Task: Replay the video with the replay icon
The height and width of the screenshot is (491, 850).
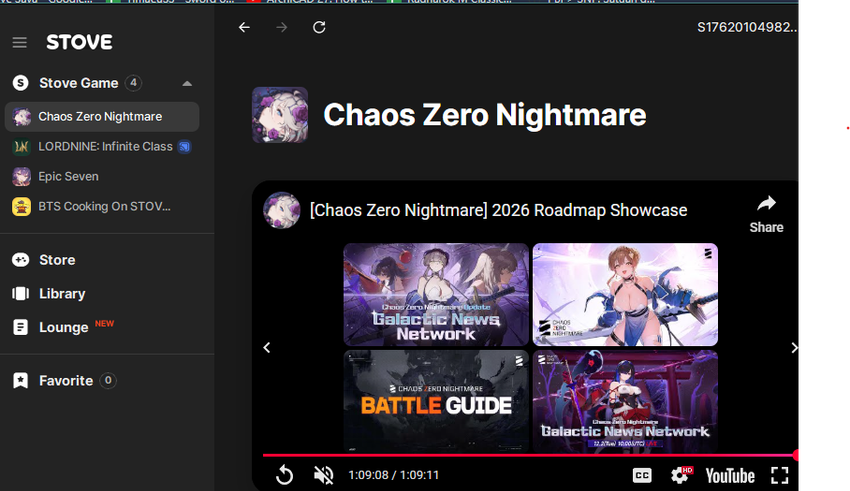Action: [285, 475]
